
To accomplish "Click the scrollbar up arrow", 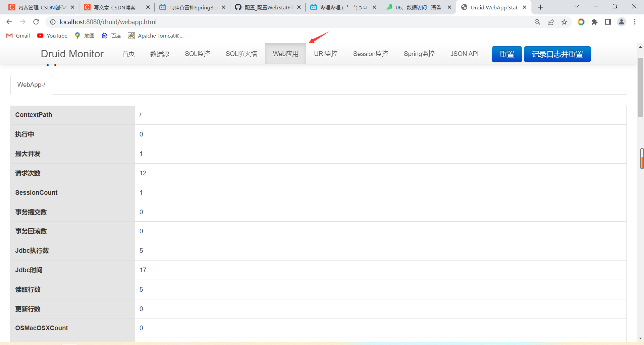I will [640, 47].
